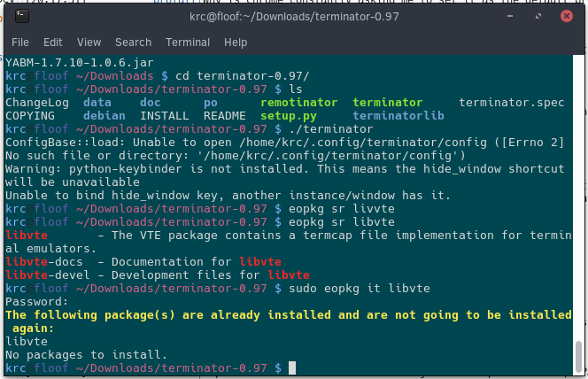Click the terminal scrollbar thumb
This screenshot has height=379, width=588.
pyautogui.click(x=578, y=355)
